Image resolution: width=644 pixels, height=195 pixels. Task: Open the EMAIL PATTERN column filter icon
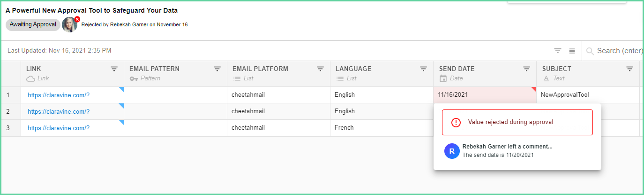217,69
